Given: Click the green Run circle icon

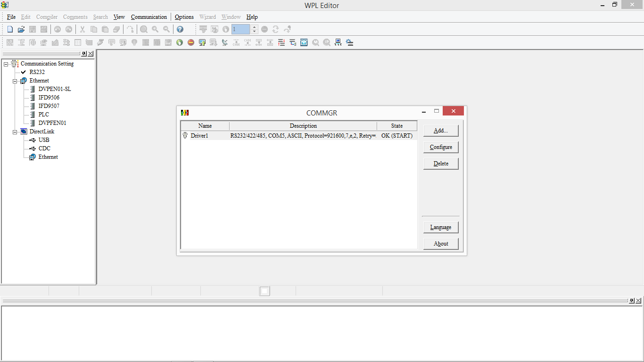Looking at the screenshot, I should point(180,42).
